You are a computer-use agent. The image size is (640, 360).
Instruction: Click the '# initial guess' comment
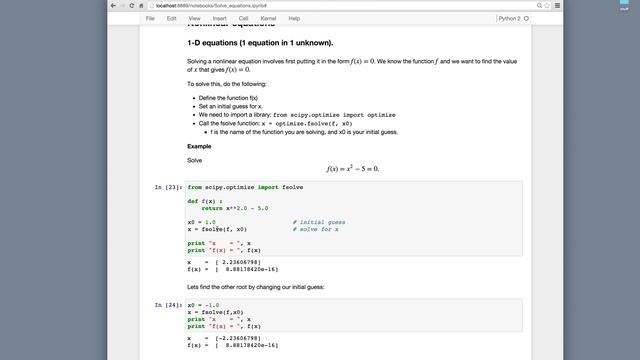pyautogui.click(x=319, y=222)
